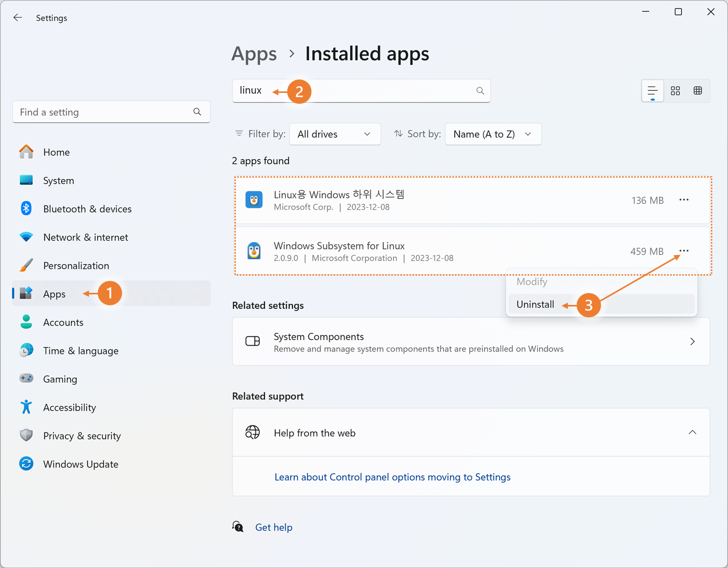
Task: Click the Find a setting search field
Action: (x=111, y=112)
